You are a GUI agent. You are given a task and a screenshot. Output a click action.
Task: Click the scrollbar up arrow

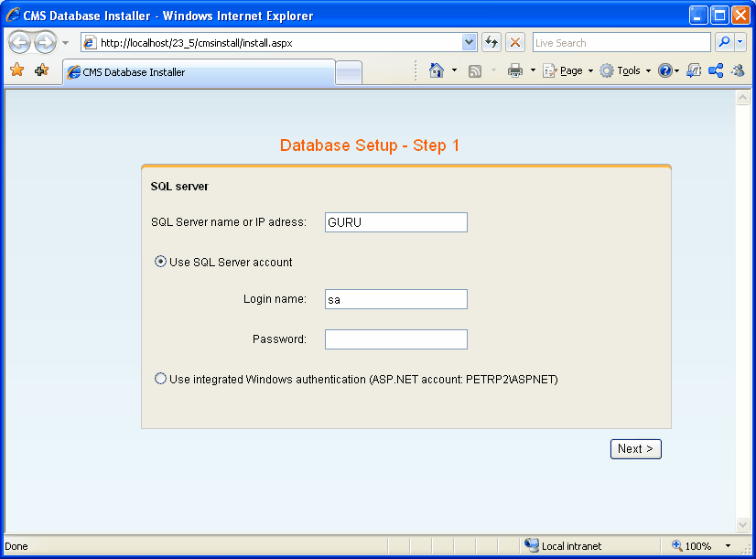[742, 98]
